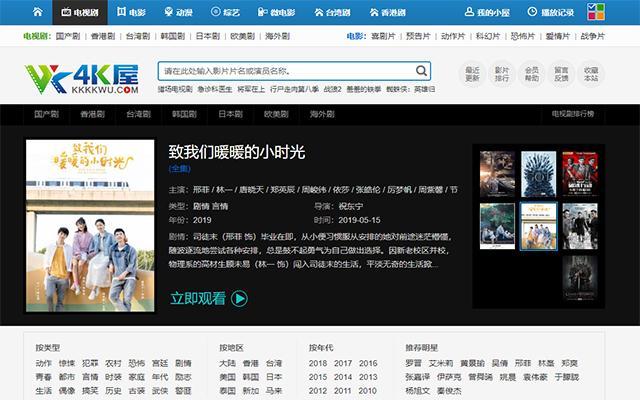Open the 致我们暖暖的小时光 large poster
Screen dimensions: 640x400
[90, 226]
